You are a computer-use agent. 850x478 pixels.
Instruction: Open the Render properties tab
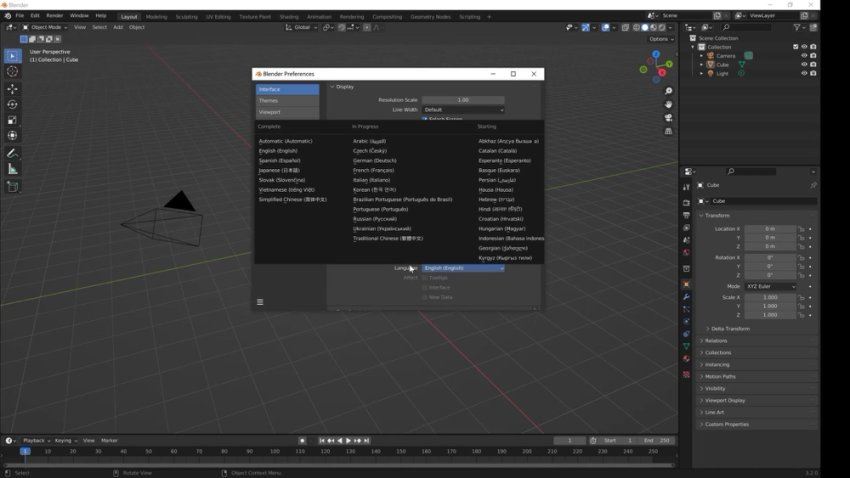[686, 202]
